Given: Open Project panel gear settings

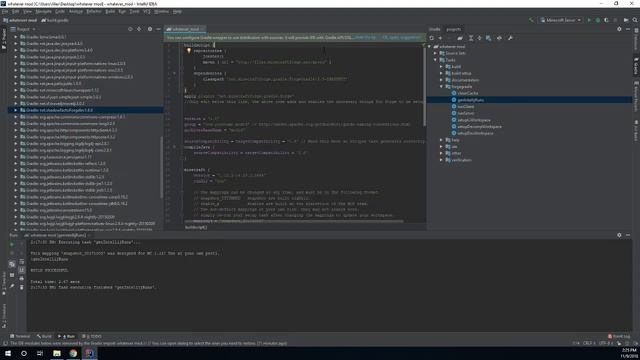Looking at the screenshot, I should pos(150,29).
